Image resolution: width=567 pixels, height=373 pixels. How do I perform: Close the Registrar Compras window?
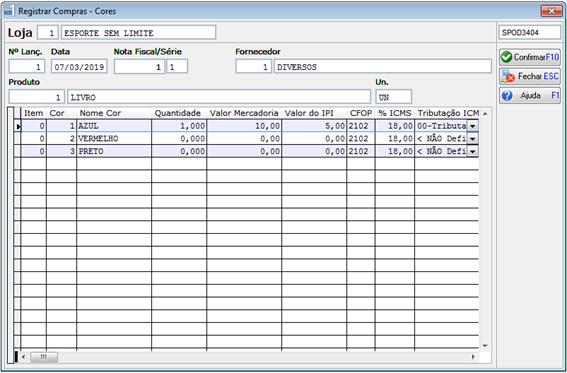551,11
